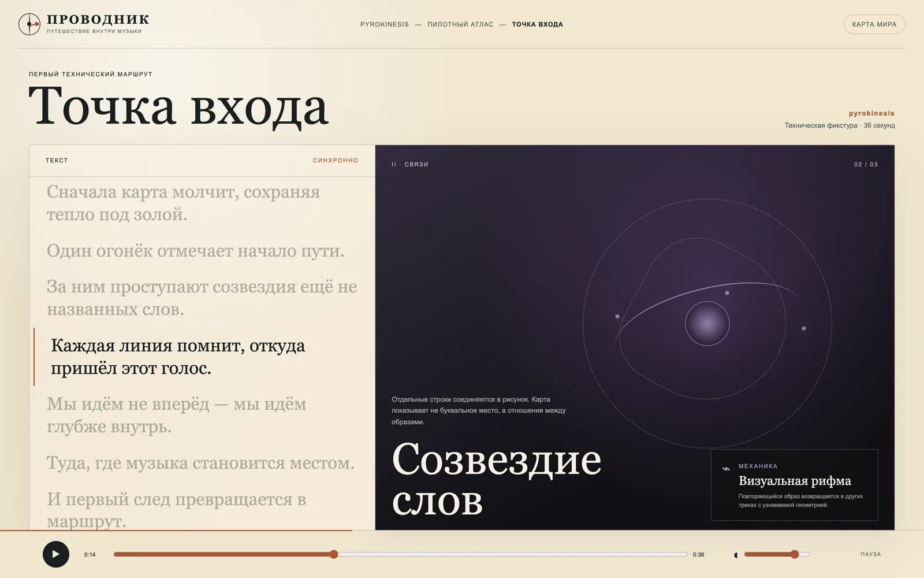This screenshot has width=924, height=578.
Task: Click the play button in the player bar
Action: point(56,554)
